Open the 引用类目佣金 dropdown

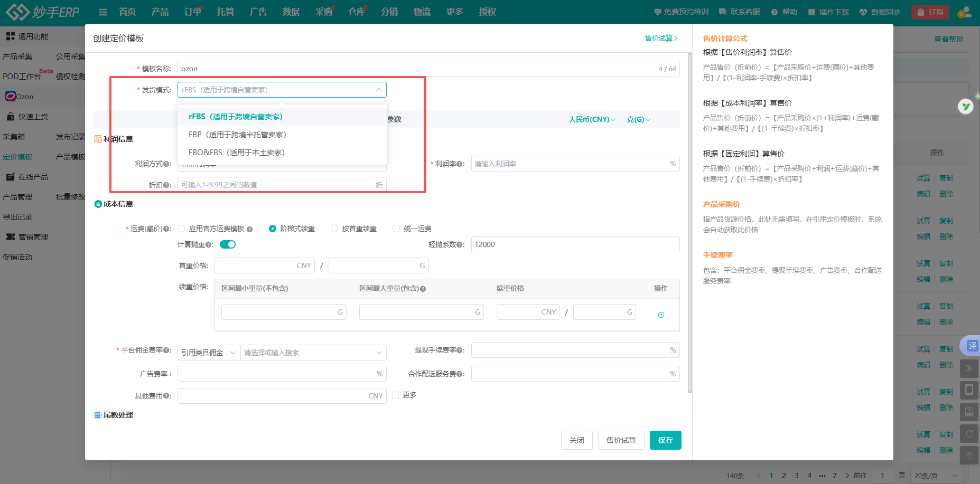tap(208, 352)
